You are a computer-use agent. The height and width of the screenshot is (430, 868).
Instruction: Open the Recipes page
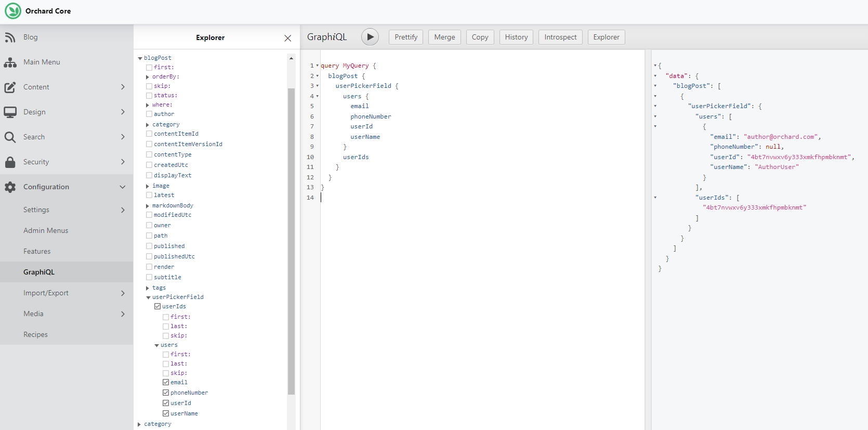point(67,335)
